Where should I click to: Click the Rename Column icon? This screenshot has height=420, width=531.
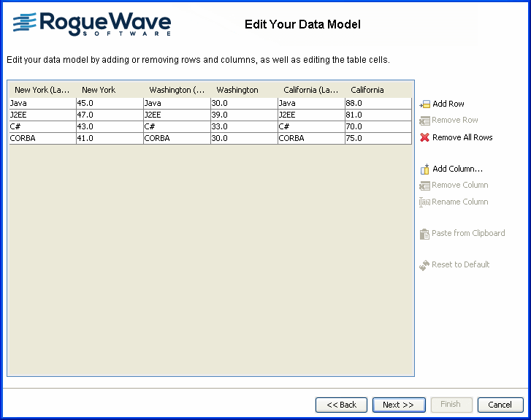click(424, 202)
